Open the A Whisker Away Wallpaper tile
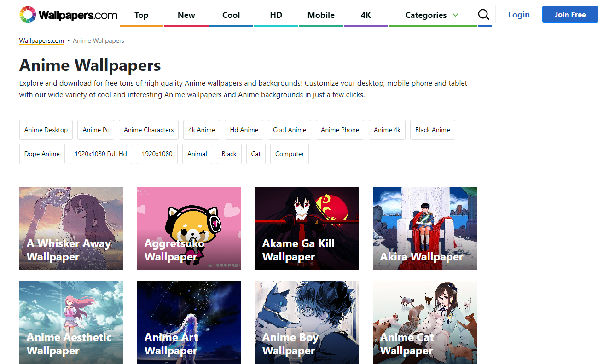Screen dimensions: 609x364 click(71, 228)
